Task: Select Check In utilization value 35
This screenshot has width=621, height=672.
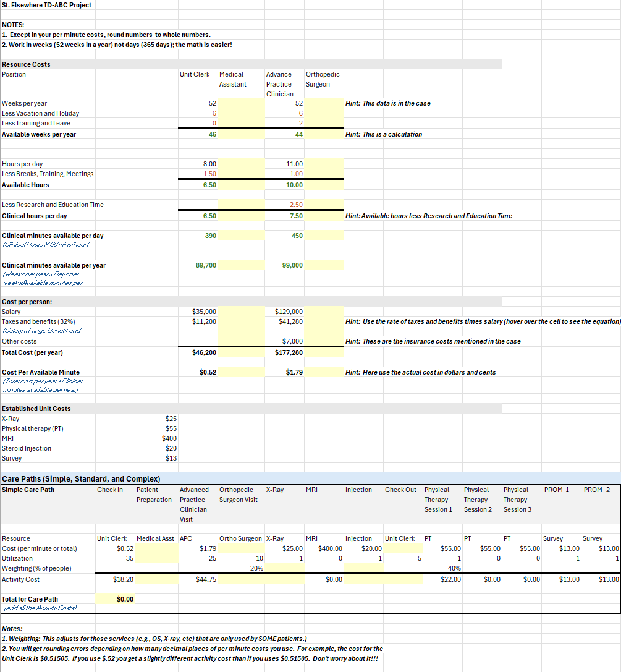Action: click(115, 558)
